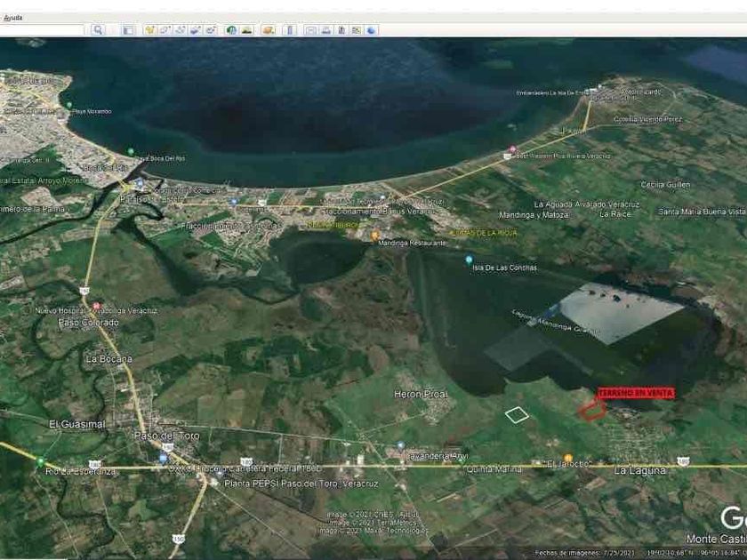Click the white outlined polygon on map

[x=517, y=414]
